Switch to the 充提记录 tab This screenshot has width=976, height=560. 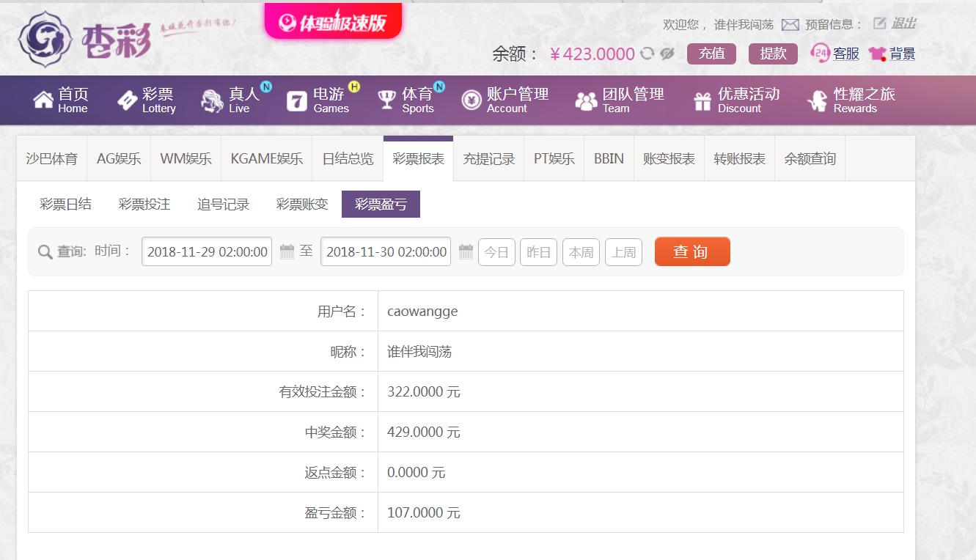point(488,158)
